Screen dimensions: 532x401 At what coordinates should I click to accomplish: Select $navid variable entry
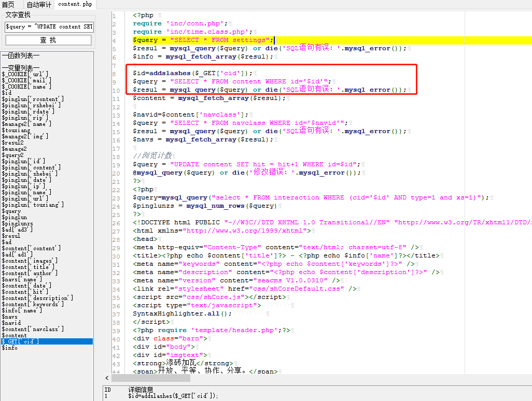(x=11, y=323)
